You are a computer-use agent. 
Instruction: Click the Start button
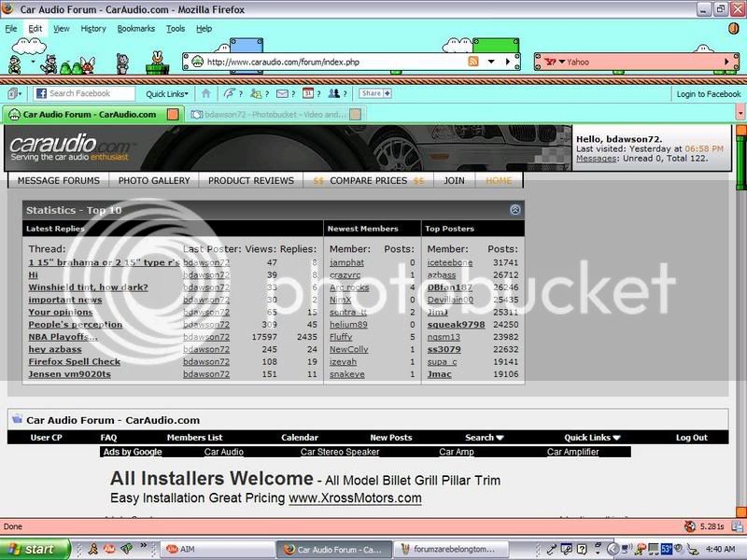click(x=35, y=549)
